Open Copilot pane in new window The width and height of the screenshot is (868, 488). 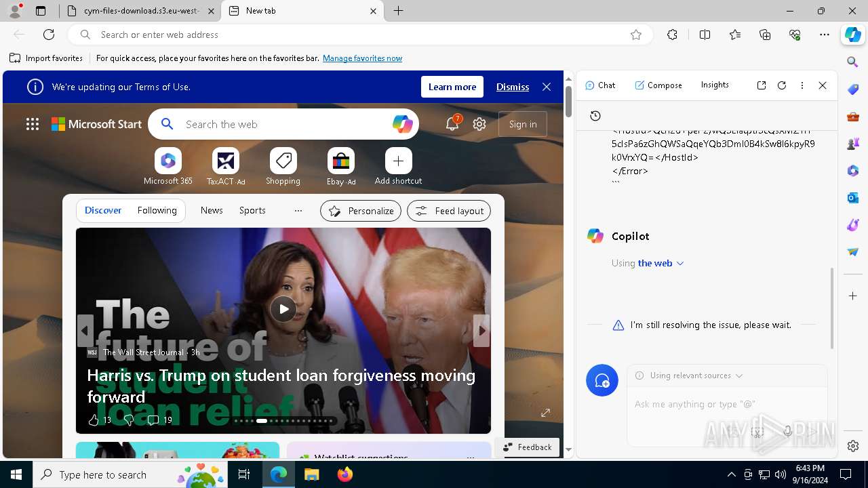(x=762, y=85)
